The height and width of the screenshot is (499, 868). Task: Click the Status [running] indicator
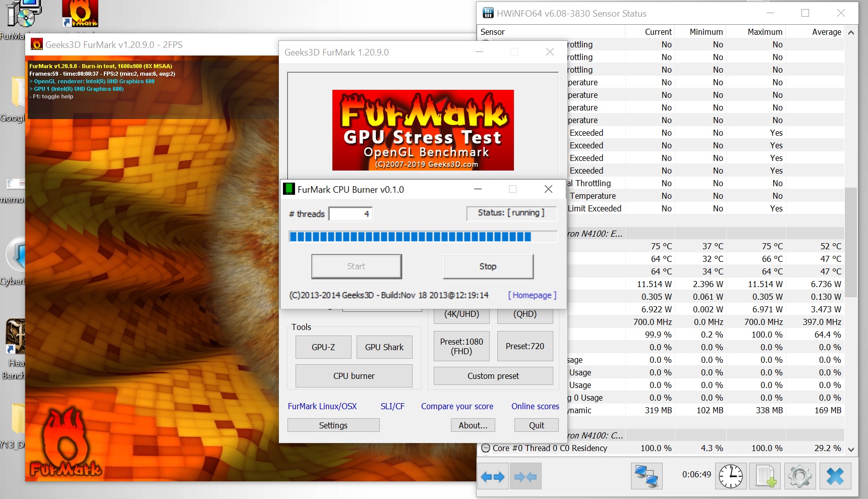(x=511, y=213)
